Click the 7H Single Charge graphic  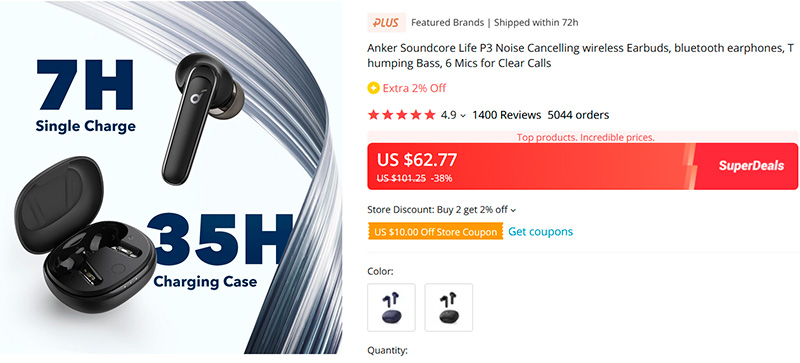(x=85, y=96)
